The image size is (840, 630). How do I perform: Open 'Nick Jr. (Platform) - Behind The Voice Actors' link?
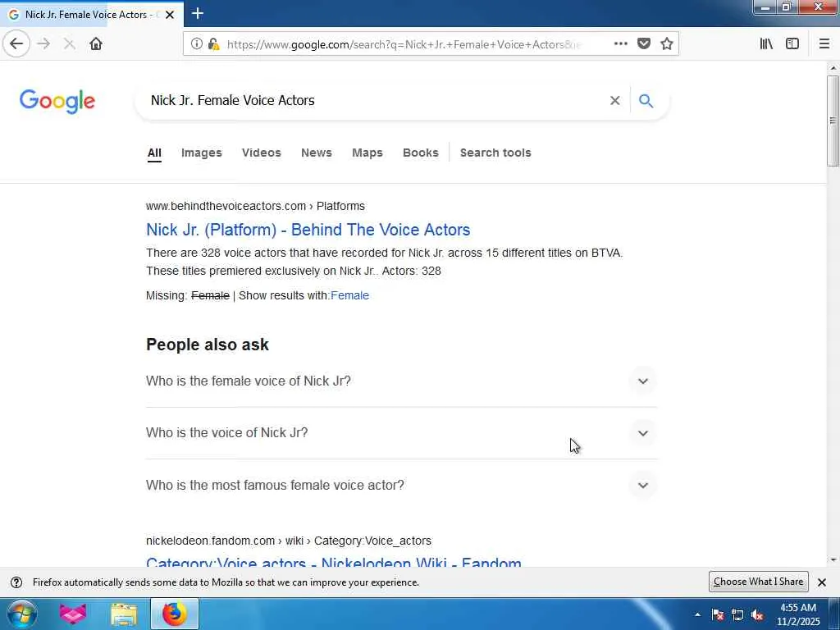click(x=308, y=230)
